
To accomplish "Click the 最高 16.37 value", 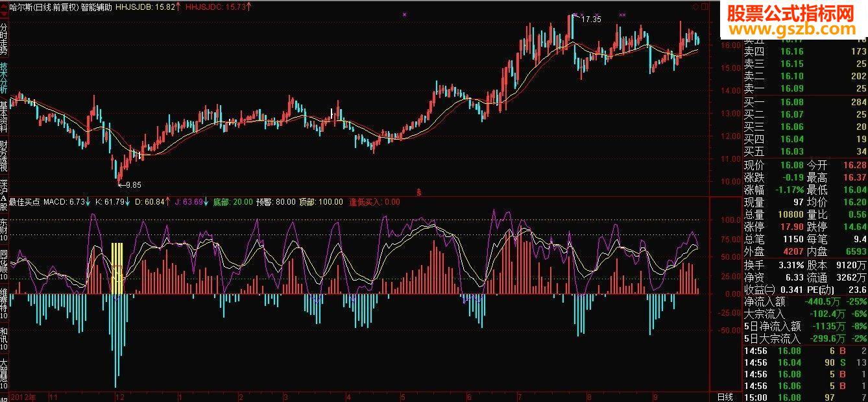I will [x=854, y=177].
